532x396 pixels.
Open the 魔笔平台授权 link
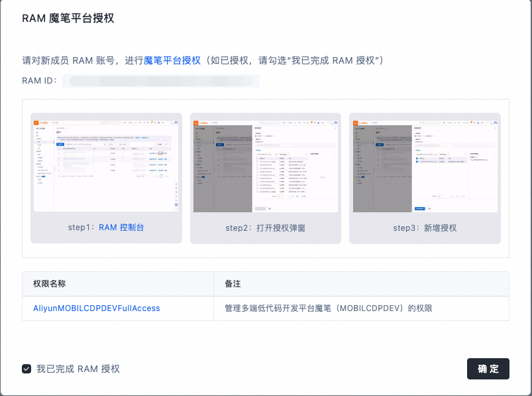point(172,60)
